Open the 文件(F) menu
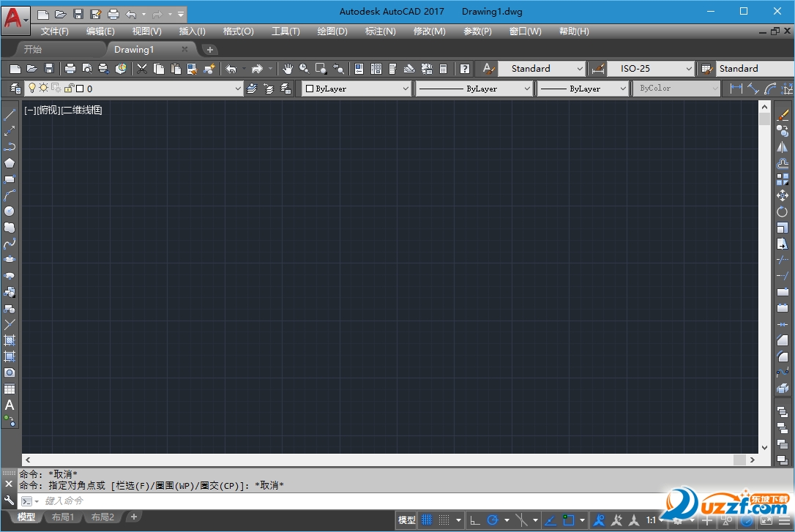 55,31
